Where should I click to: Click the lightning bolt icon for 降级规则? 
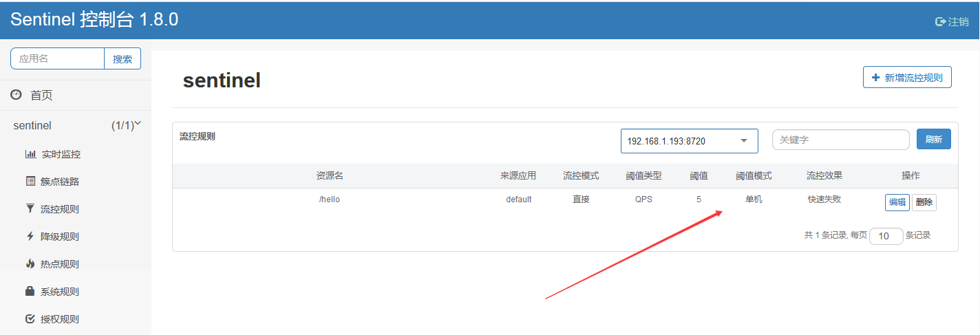30,237
